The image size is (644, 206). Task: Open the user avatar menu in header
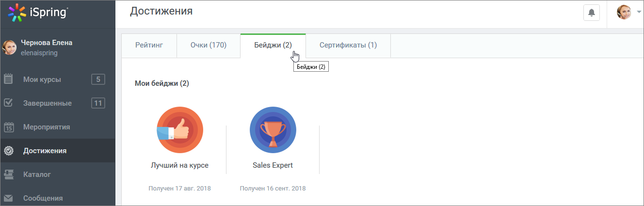624,12
